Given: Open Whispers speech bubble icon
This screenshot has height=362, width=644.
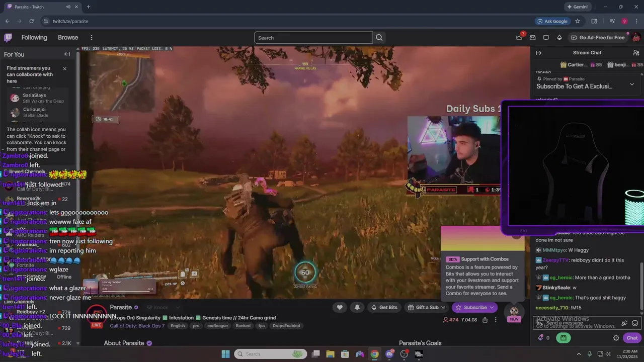Looking at the screenshot, I should [x=546, y=38].
